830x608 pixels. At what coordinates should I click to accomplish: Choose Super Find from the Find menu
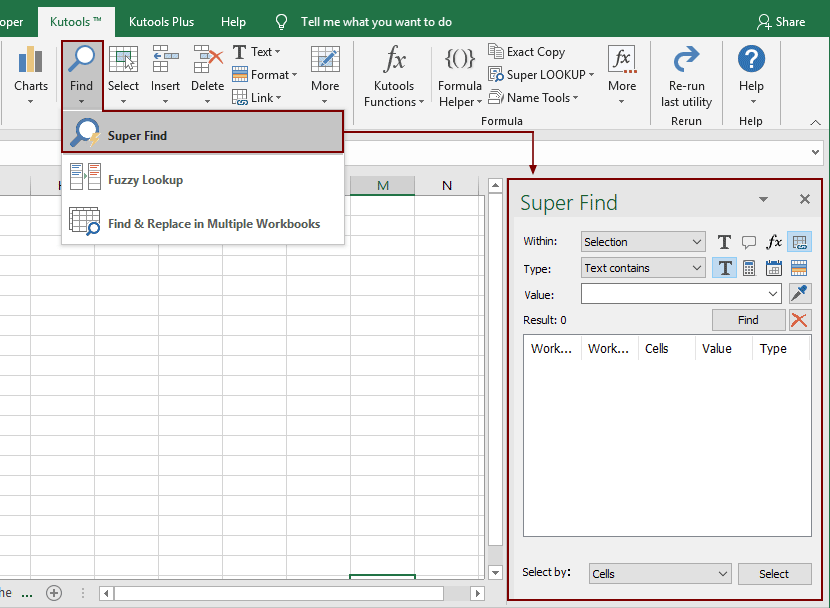pyautogui.click(x=203, y=132)
